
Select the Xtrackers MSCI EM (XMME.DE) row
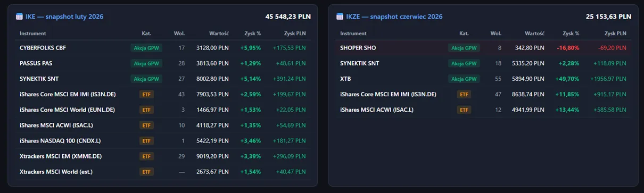point(163,156)
